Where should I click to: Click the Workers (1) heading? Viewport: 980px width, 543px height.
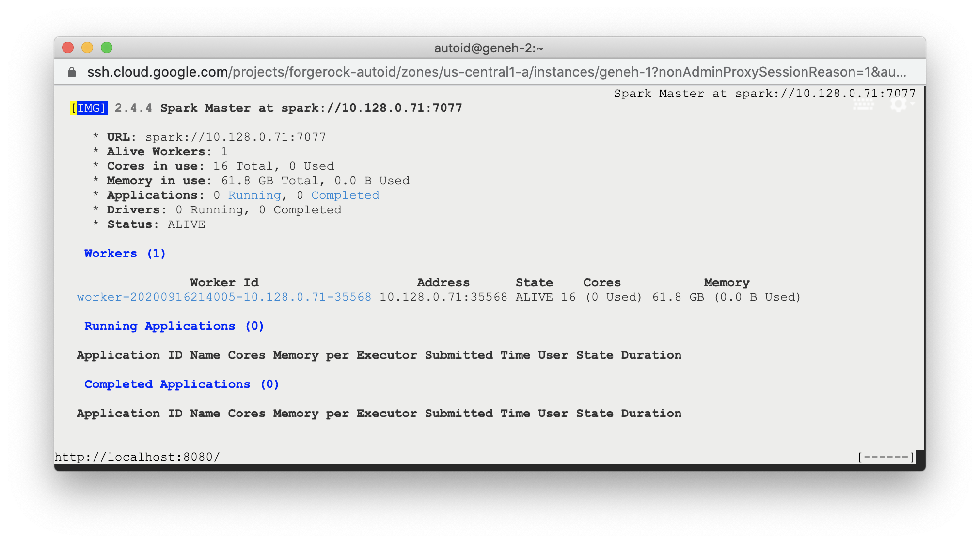[125, 254]
